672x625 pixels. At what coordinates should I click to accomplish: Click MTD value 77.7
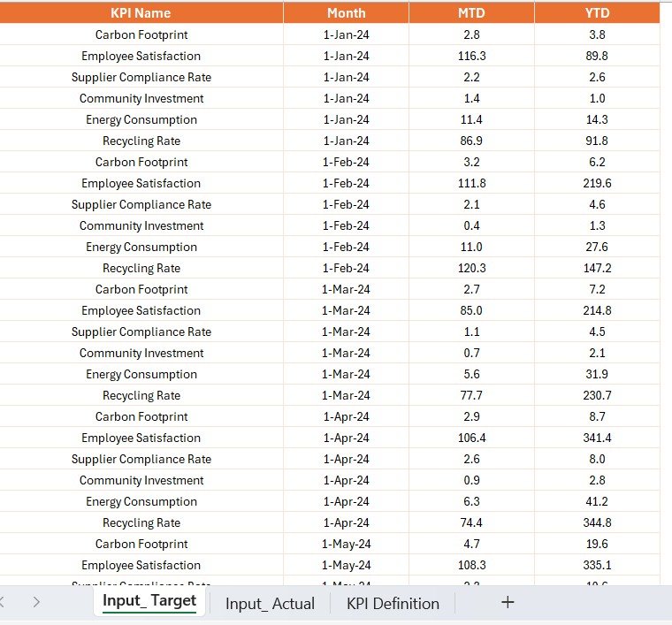coord(471,395)
